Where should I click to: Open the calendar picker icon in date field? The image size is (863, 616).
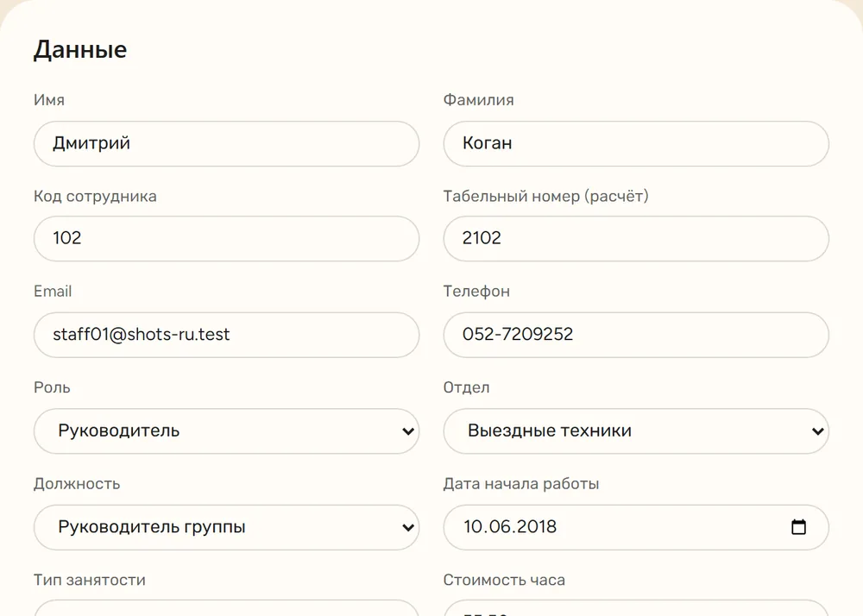pos(798,527)
